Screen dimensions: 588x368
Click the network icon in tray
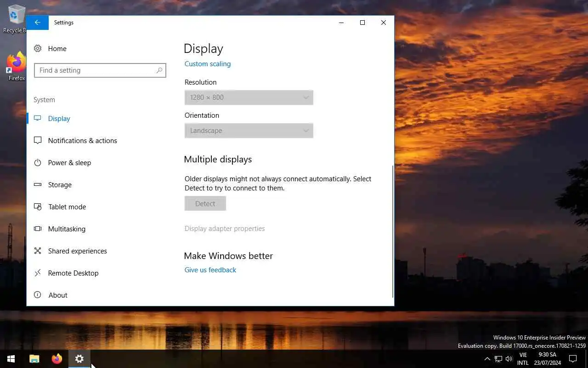point(498,359)
